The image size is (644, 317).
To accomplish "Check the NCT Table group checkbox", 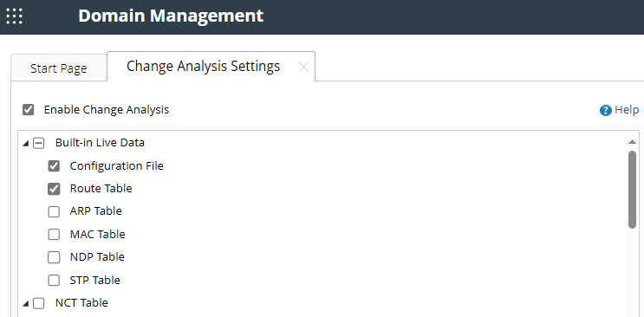I will (39, 303).
